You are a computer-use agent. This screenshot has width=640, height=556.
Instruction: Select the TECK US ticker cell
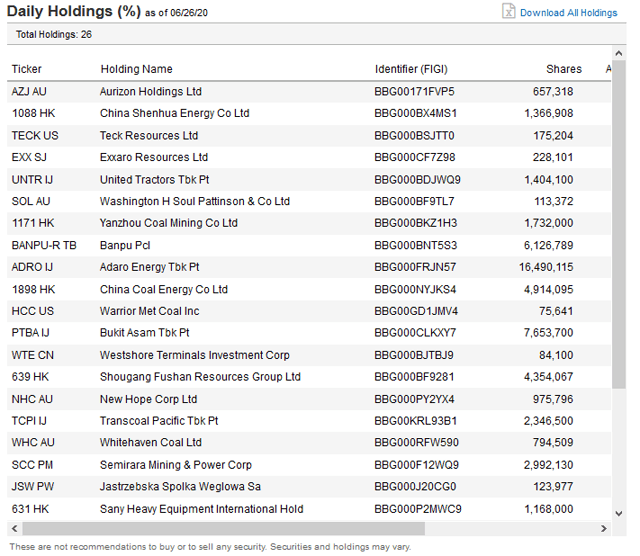(35, 136)
